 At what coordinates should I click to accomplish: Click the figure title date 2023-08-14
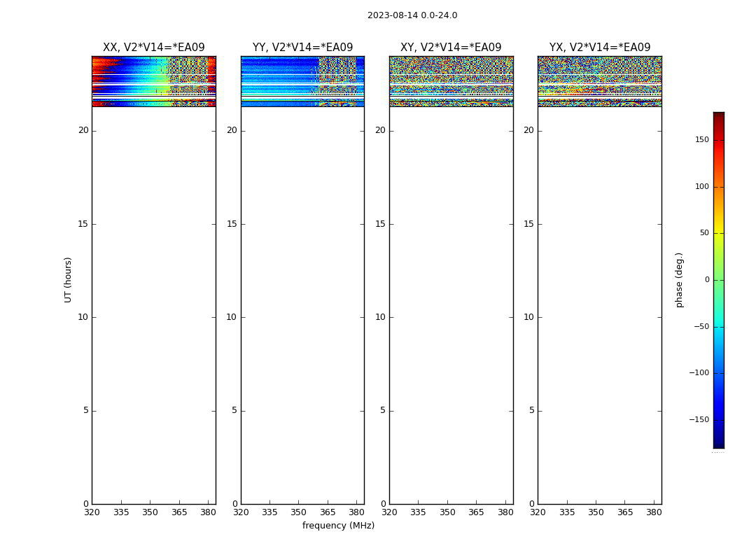412,15
